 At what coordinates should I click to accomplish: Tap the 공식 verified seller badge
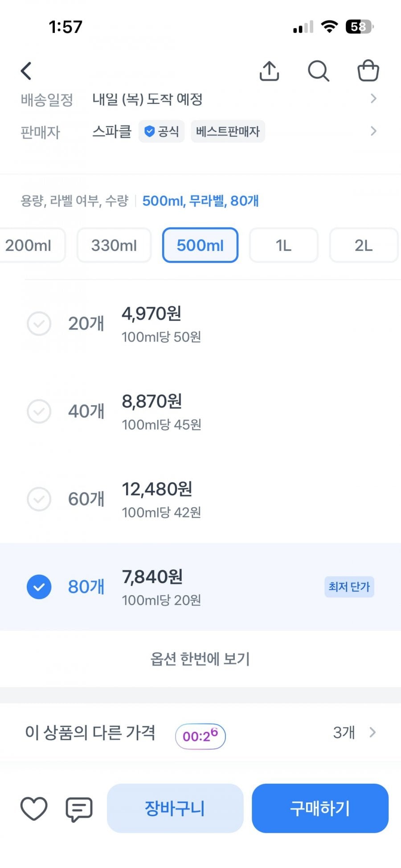(x=161, y=131)
